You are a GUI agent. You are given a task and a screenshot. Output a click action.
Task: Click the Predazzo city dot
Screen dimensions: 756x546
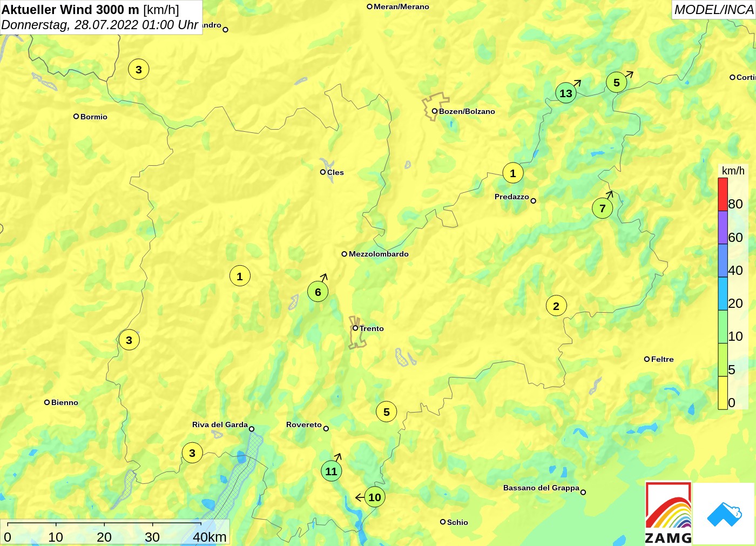pyautogui.click(x=533, y=201)
